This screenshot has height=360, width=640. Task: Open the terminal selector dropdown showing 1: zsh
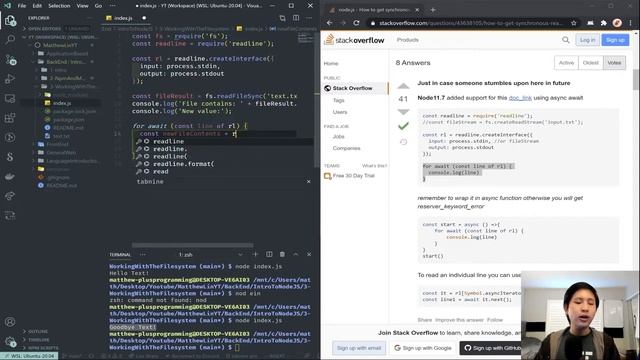coord(210,255)
